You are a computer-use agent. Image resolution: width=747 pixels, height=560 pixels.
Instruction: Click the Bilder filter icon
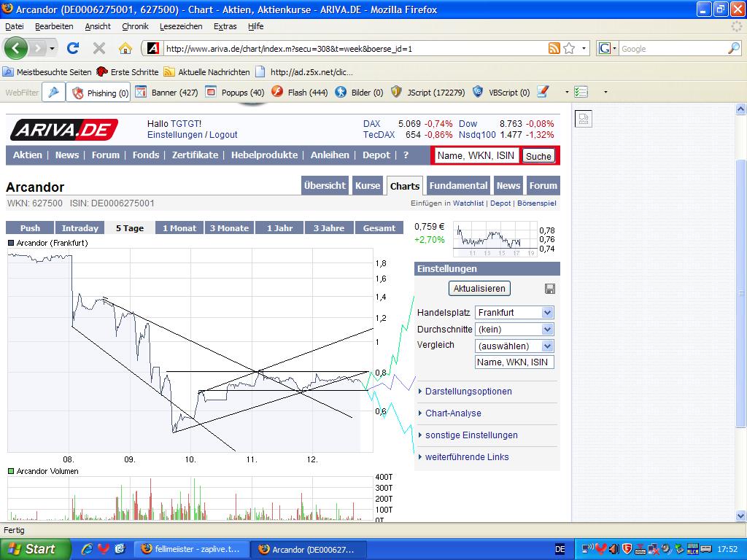click(x=340, y=92)
